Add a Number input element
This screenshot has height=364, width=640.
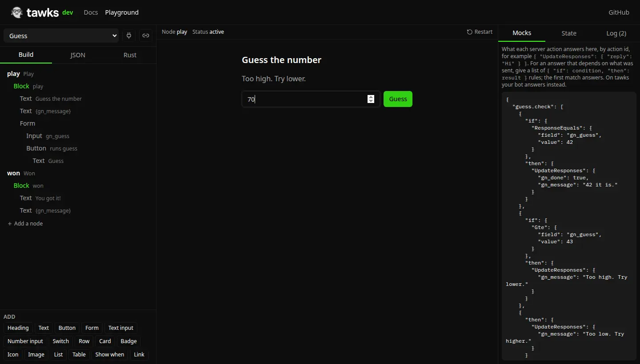(x=25, y=341)
